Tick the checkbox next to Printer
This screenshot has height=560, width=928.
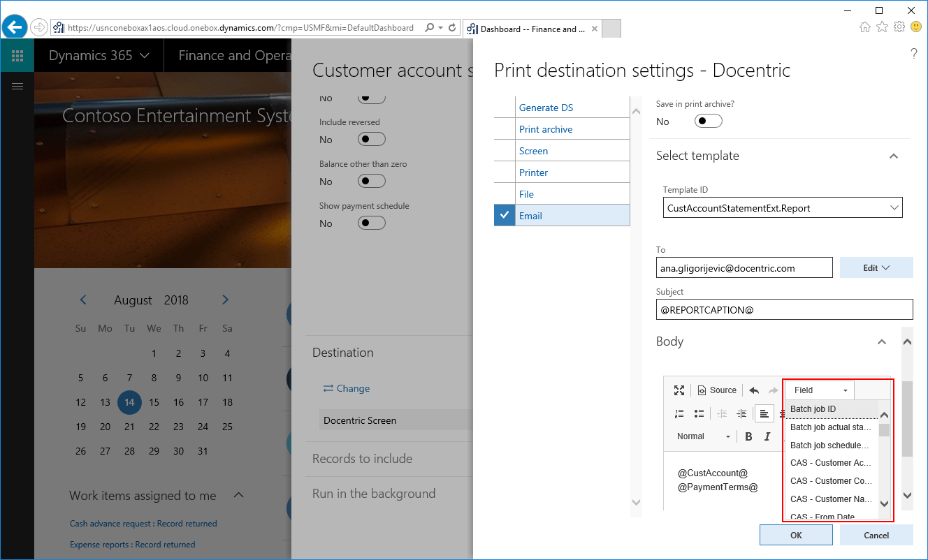pyautogui.click(x=504, y=172)
